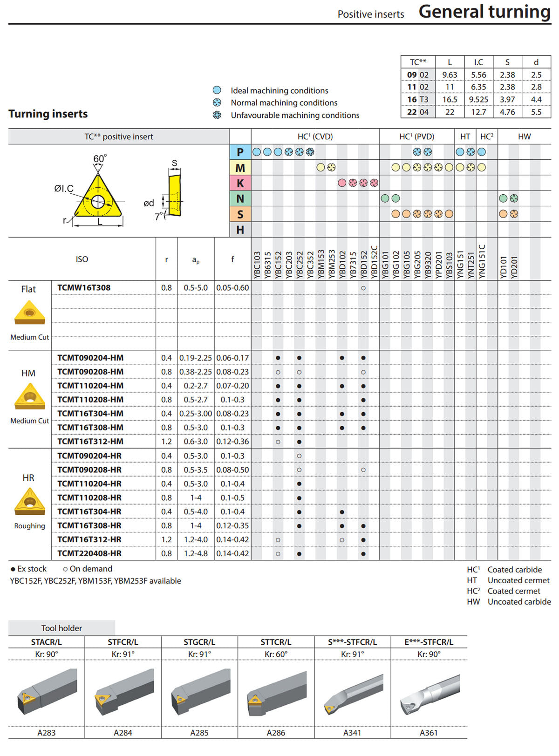Open the A341 page reference
Viewport: 559px width, 756px height.
point(352,733)
